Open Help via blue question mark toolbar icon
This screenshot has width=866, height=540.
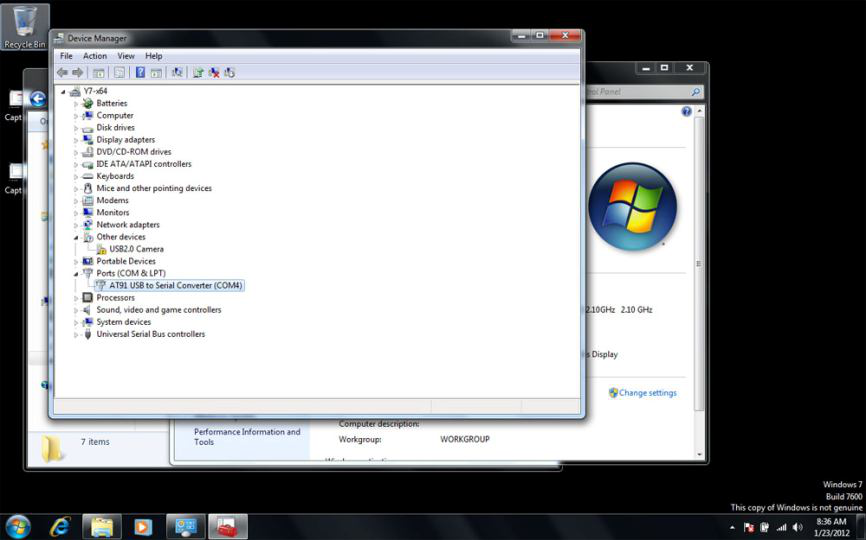click(140, 72)
